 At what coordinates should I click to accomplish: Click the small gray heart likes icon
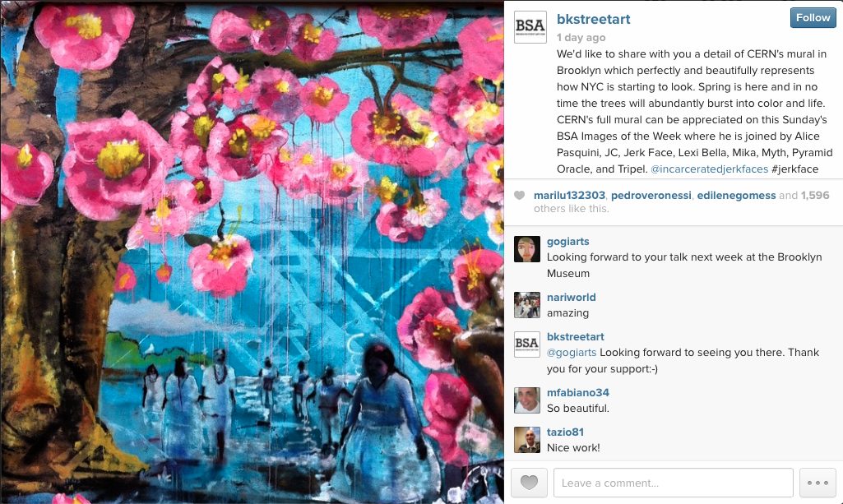click(x=519, y=196)
